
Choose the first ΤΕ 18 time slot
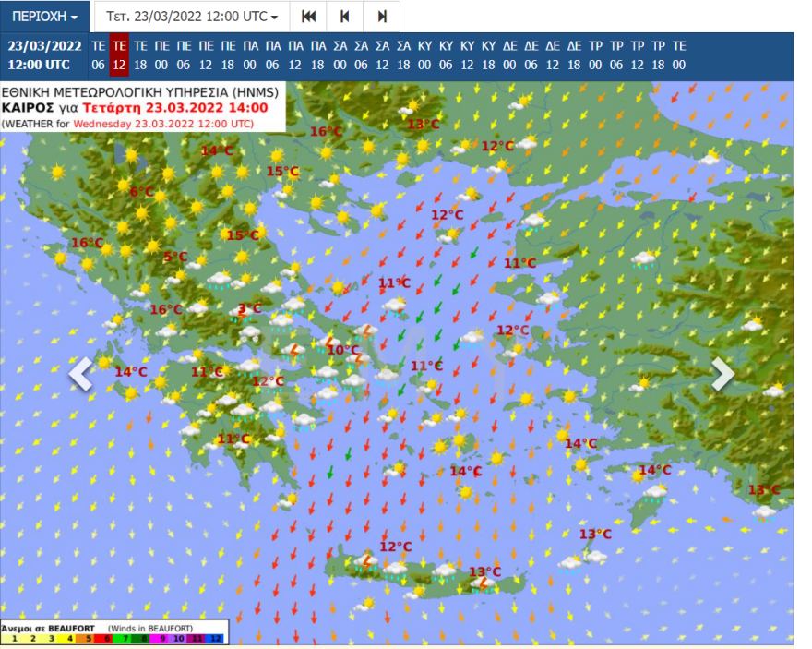(140, 55)
